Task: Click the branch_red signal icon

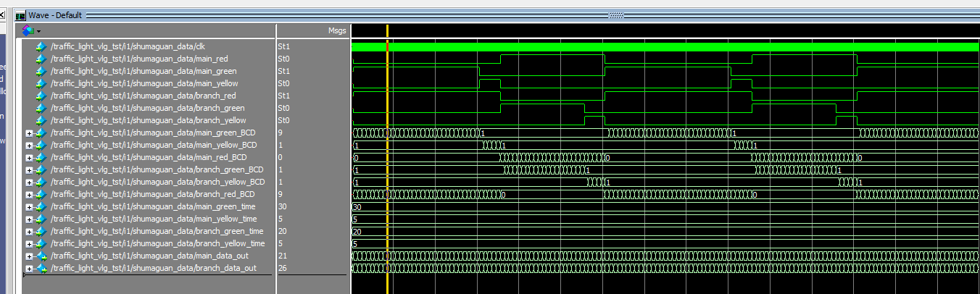Action: [x=41, y=96]
